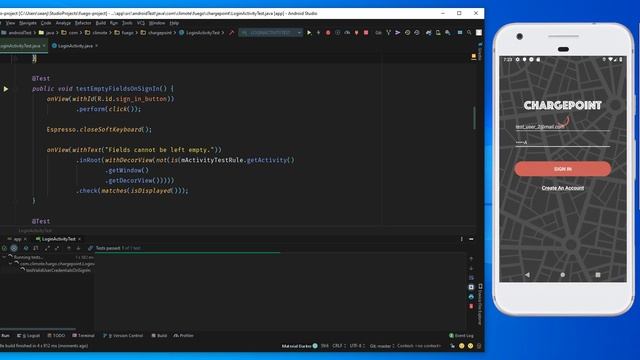640x360 pixels.
Task: Run testEmptyFieldsOnSignIn from the gutter arrow
Action: 6,89
